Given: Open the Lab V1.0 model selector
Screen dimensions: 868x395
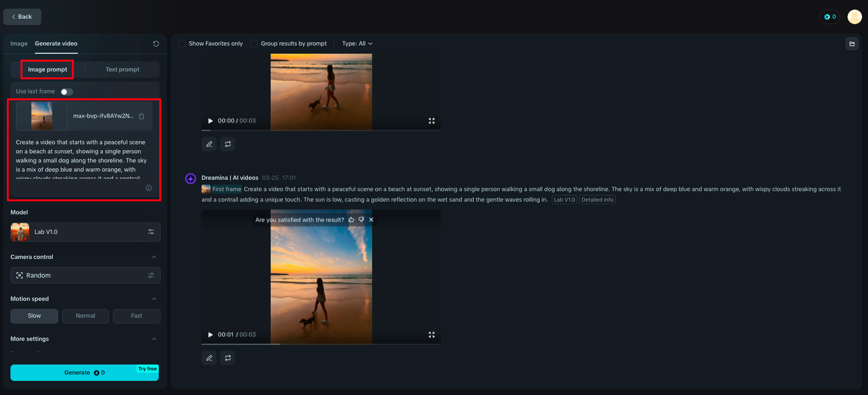Looking at the screenshot, I should point(86,232).
